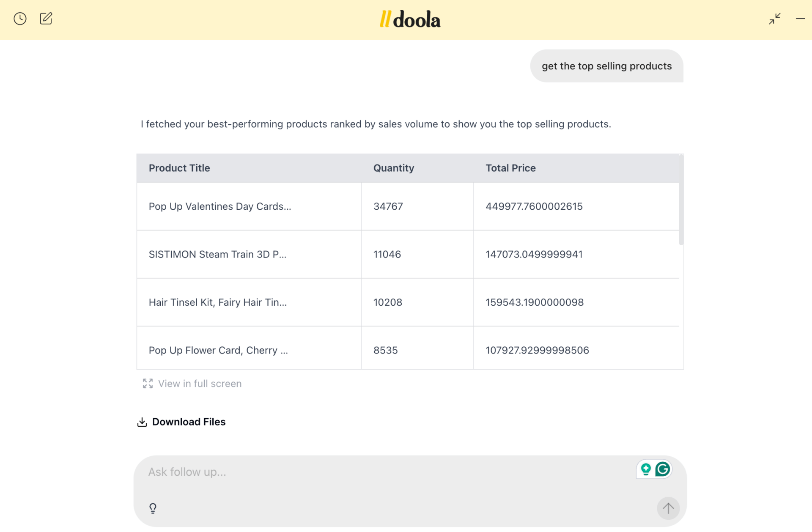Click the doola logo
This screenshot has height=532, width=812.
tap(410, 19)
